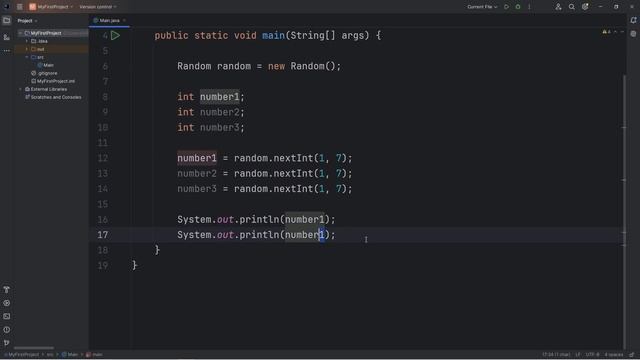The image size is (640, 360).
Task: Open Code With Me collaboration icon
Action: click(558, 7)
